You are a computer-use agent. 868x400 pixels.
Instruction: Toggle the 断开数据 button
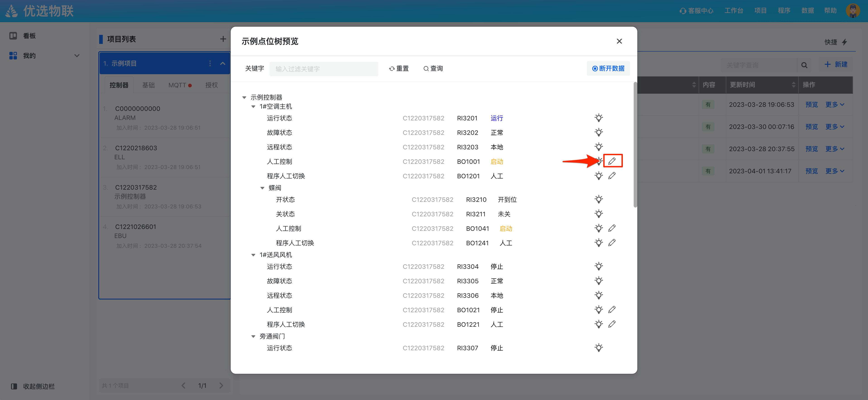608,68
